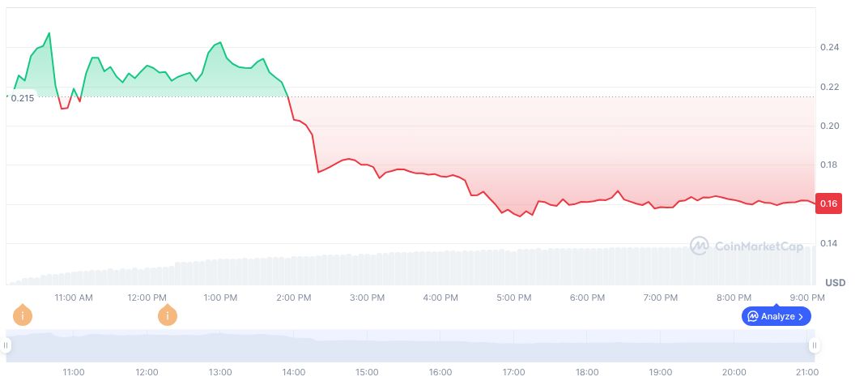
Task: Click the red 0.16 current price tag
Action: click(828, 203)
